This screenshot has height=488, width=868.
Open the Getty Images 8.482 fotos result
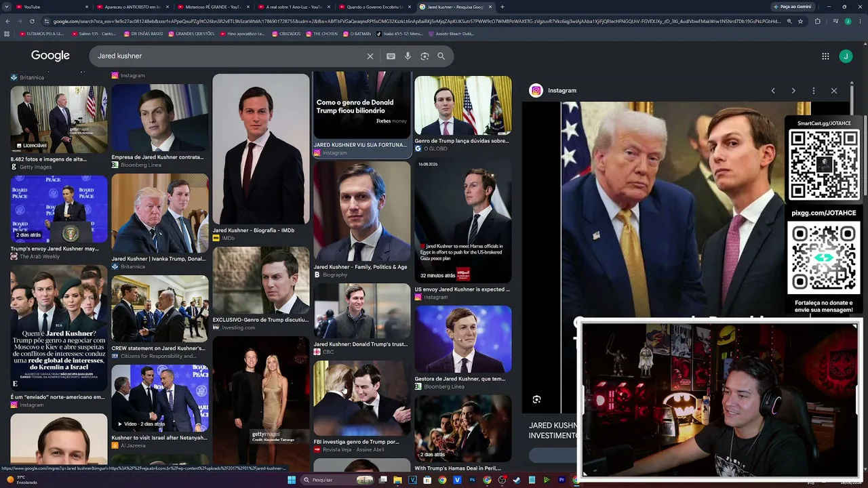(x=58, y=119)
